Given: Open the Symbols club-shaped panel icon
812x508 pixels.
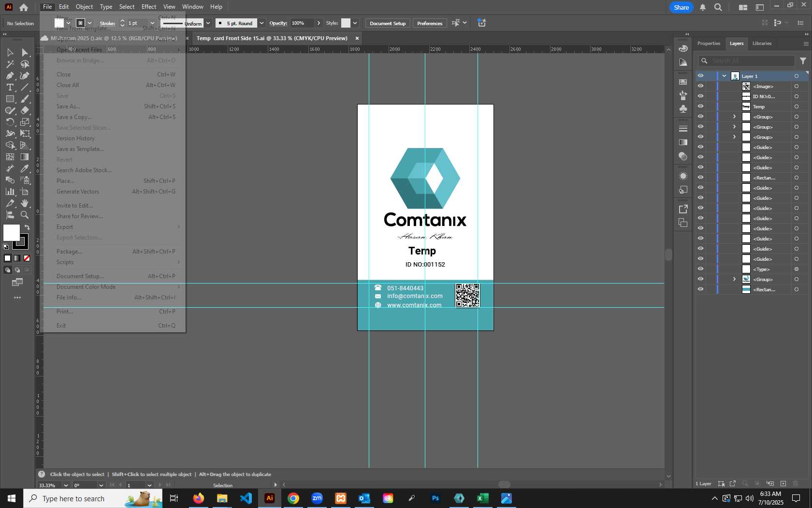Looking at the screenshot, I should [683, 109].
